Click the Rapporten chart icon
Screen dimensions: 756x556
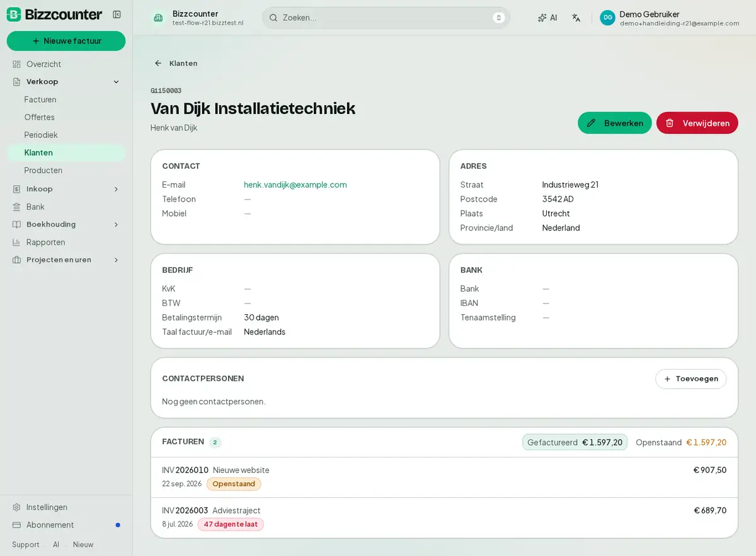[x=16, y=242]
